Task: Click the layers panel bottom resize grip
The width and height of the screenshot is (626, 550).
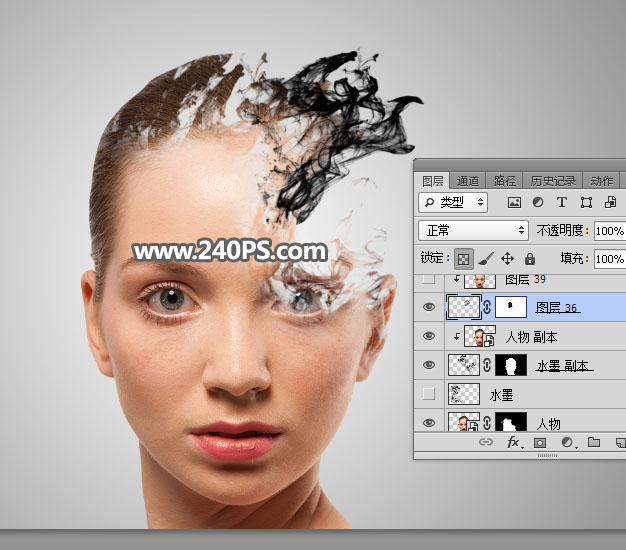Action: pos(547,455)
